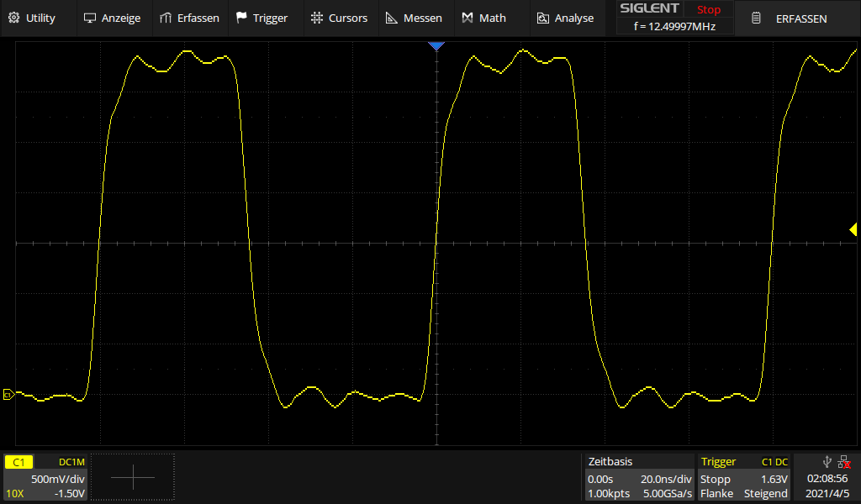The width and height of the screenshot is (861, 504).
Task: Click the C1 DC trigger source
Action: tap(774, 462)
